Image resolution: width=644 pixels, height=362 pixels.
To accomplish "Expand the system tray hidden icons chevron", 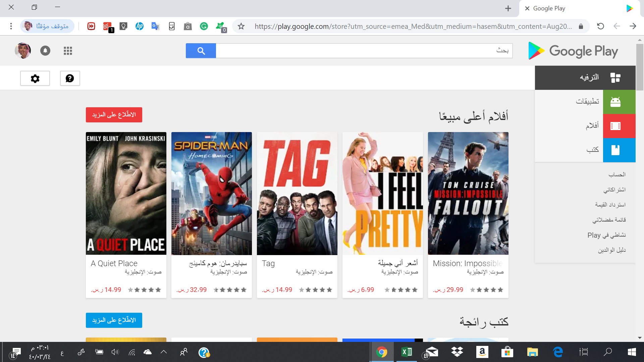I will 164,352.
